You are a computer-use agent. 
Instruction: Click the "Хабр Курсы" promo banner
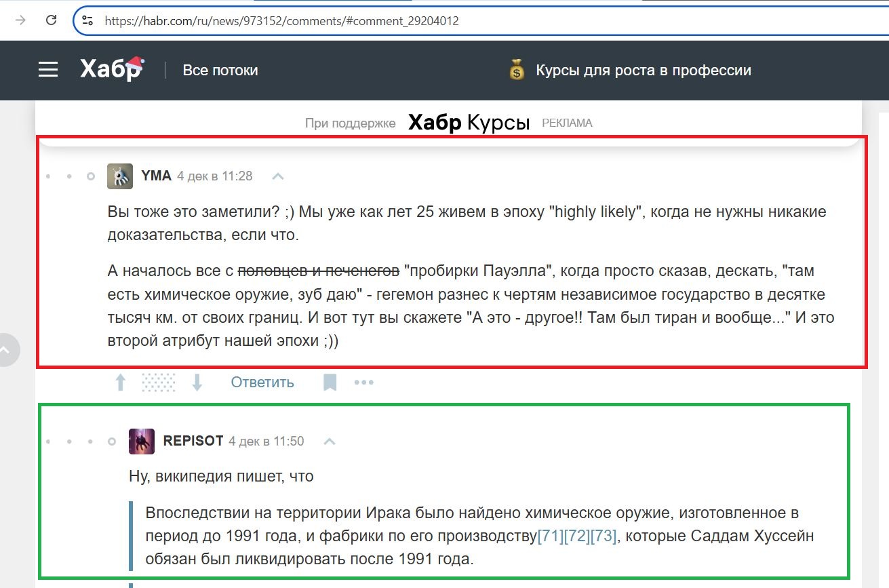467,122
